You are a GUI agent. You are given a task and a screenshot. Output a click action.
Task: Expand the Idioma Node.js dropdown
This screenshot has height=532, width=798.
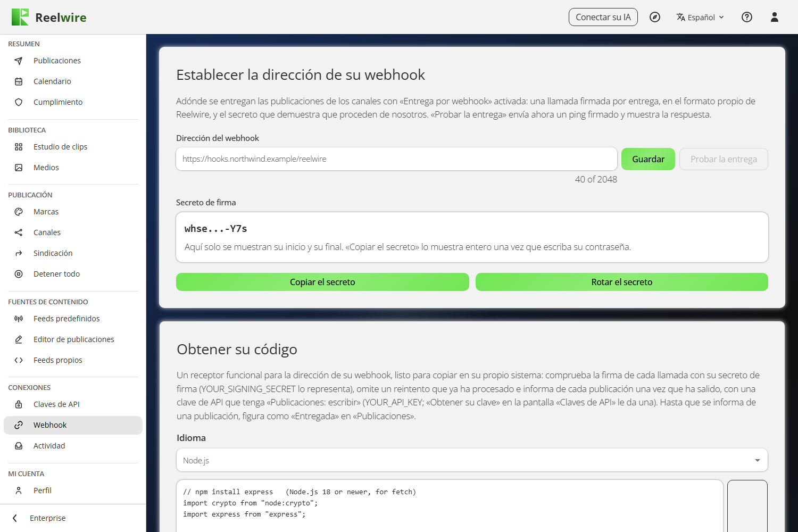[472, 460]
